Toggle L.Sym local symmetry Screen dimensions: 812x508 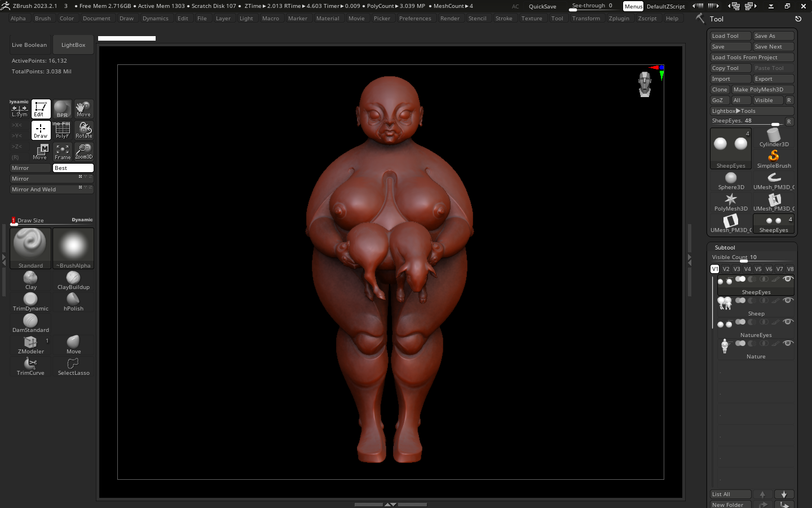19,109
